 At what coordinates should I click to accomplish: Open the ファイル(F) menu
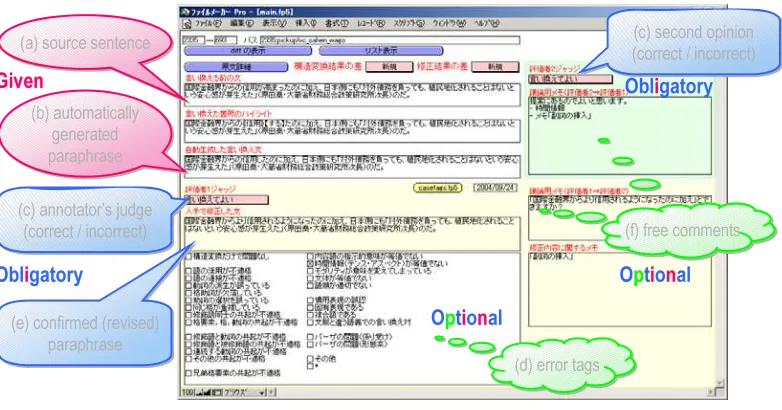click(207, 23)
